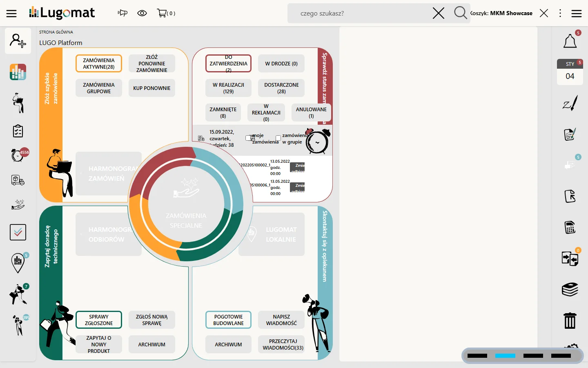Open SPRAWY ZGŁOSZONE
The height and width of the screenshot is (368, 588).
99,320
